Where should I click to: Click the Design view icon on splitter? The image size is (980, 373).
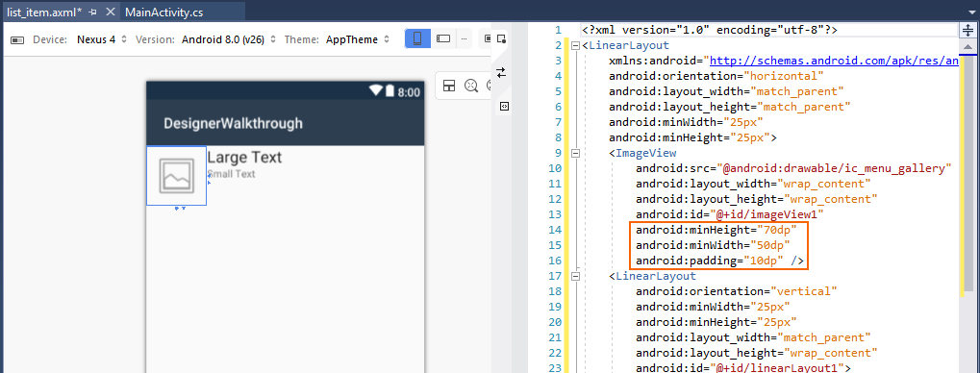click(501, 38)
